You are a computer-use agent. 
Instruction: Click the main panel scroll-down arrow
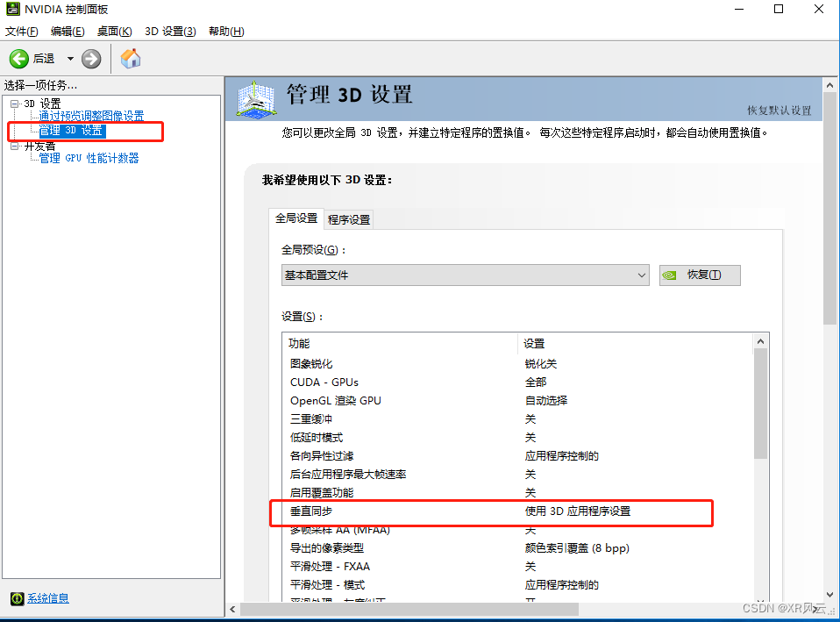click(829, 594)
